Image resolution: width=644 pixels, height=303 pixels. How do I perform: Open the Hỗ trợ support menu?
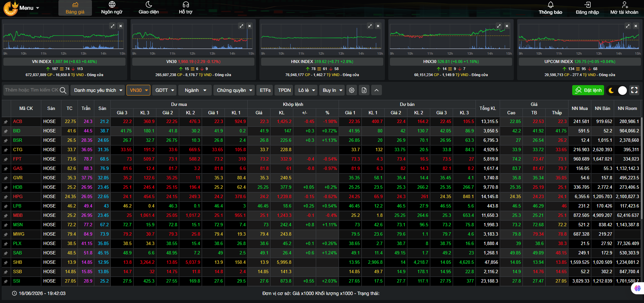tap(186, 8)
